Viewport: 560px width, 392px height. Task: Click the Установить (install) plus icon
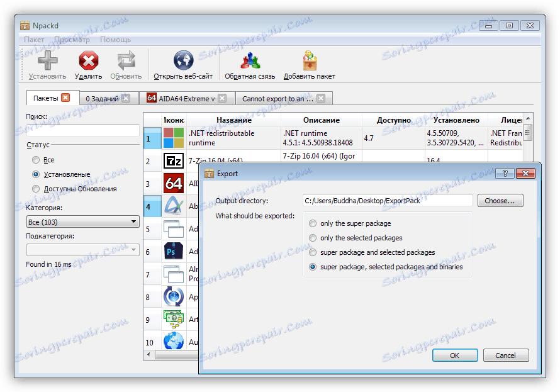click(x=47, y=60)
